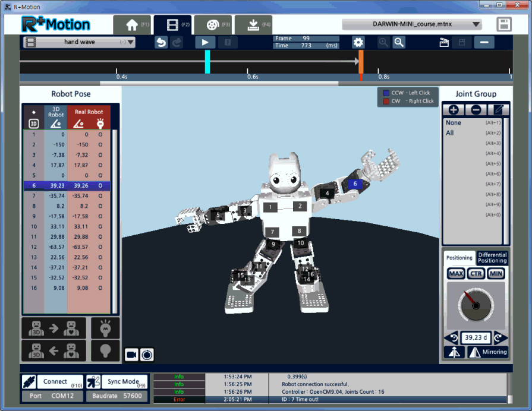532x411 pixels.
Task: Select the All joint group
Action: pyautogui.click(x=473, y=133)
